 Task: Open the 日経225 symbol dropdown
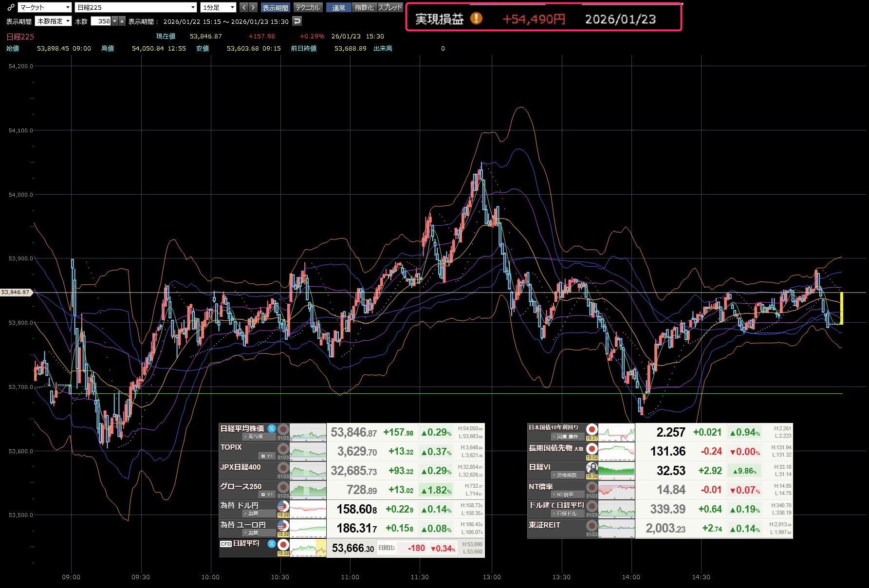point(135,7)
